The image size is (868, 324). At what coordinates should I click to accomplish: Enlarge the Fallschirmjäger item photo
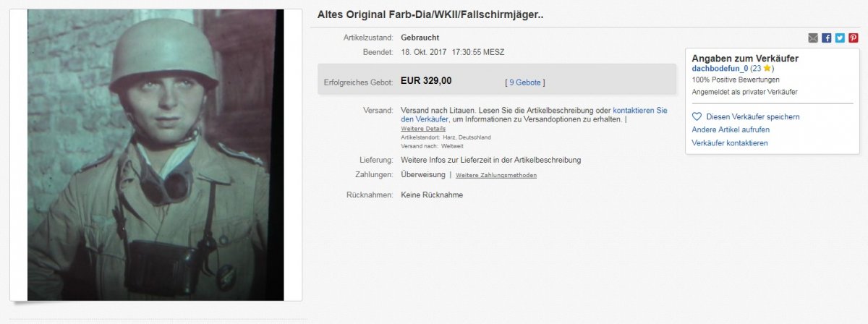(x=156, y=155)
